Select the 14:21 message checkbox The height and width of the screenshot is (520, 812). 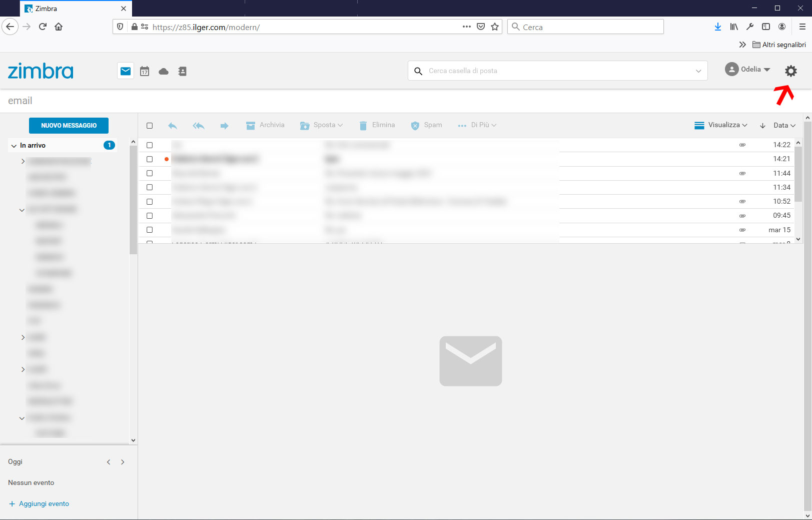tap(150, 159)
